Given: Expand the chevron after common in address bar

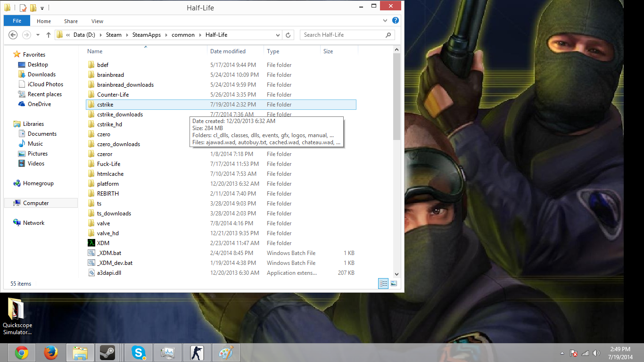Looking at the screenshot, I should point(200,35).
